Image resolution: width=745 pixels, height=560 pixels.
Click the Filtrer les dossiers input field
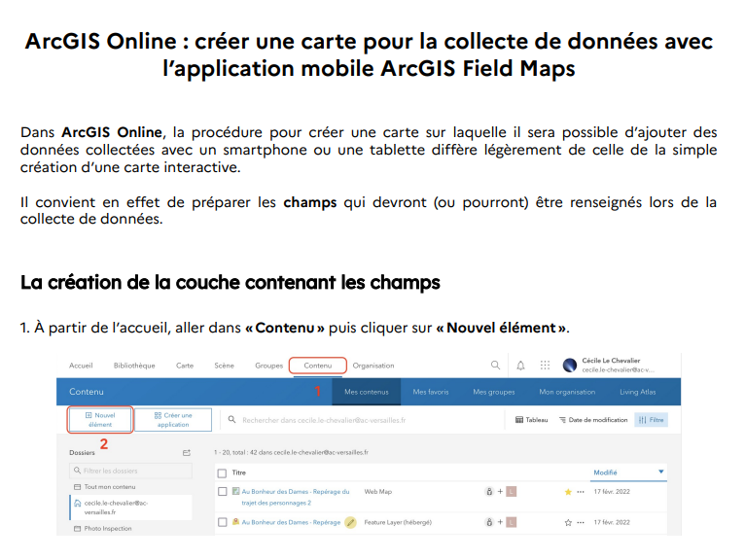(x=129, y=471)
